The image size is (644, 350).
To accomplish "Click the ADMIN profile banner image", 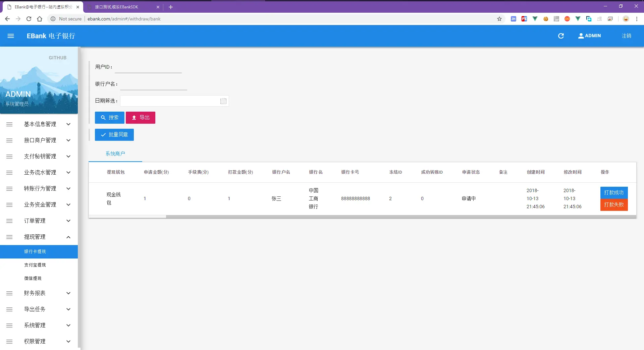I will 39,80.
